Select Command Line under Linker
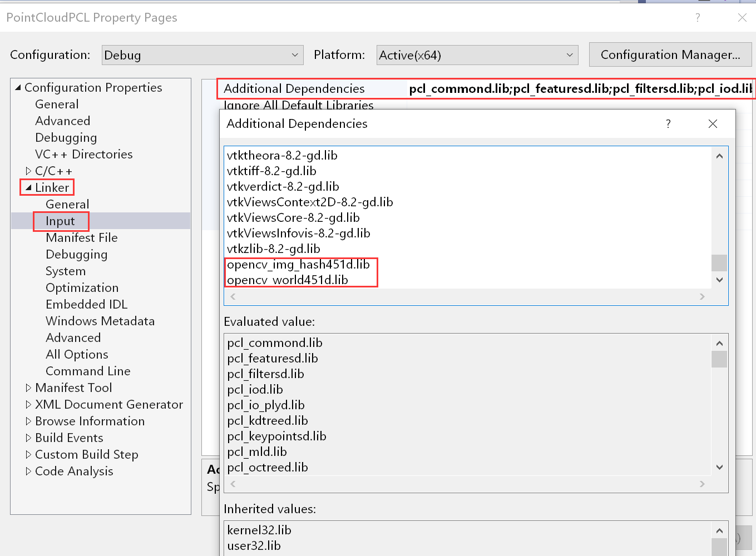This screenshot has height=556, width=756. [88, 371]
